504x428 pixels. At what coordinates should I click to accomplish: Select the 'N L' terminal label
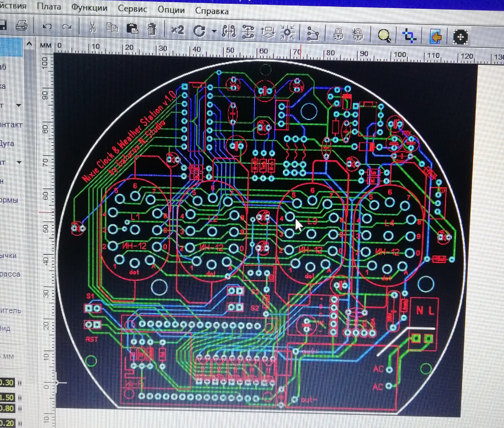click(425, 310)
